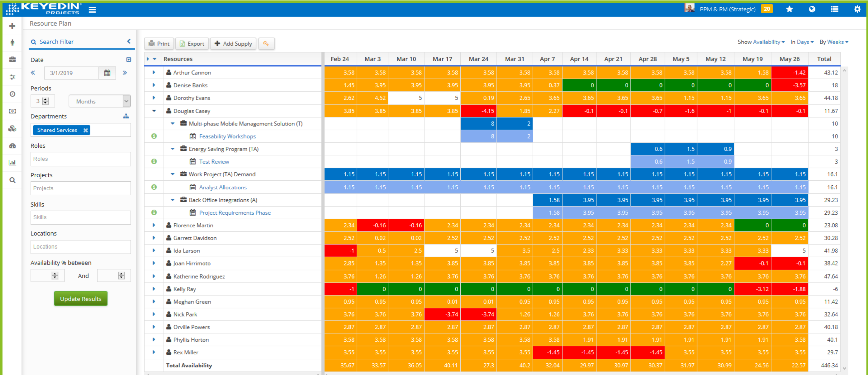Click the globe icon in top bar

812,9
